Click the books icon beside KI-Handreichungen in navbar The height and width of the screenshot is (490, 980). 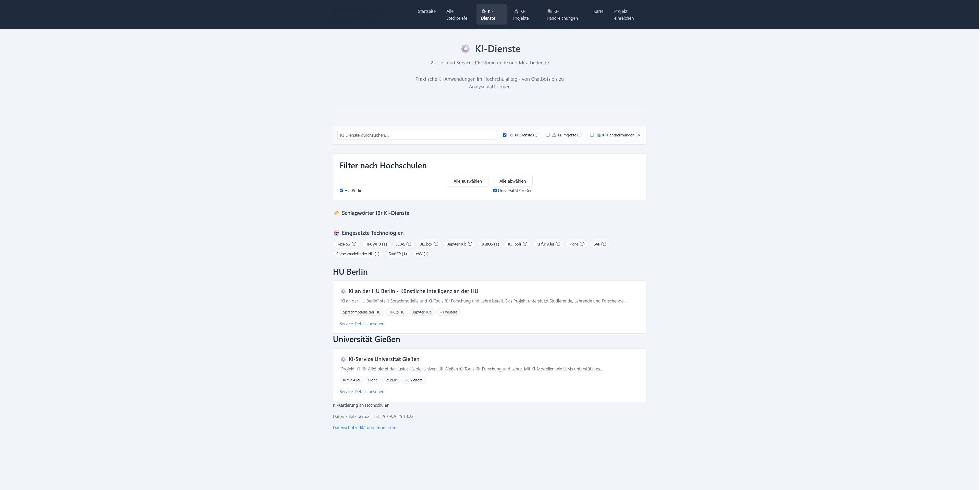(x=549, y=11)
